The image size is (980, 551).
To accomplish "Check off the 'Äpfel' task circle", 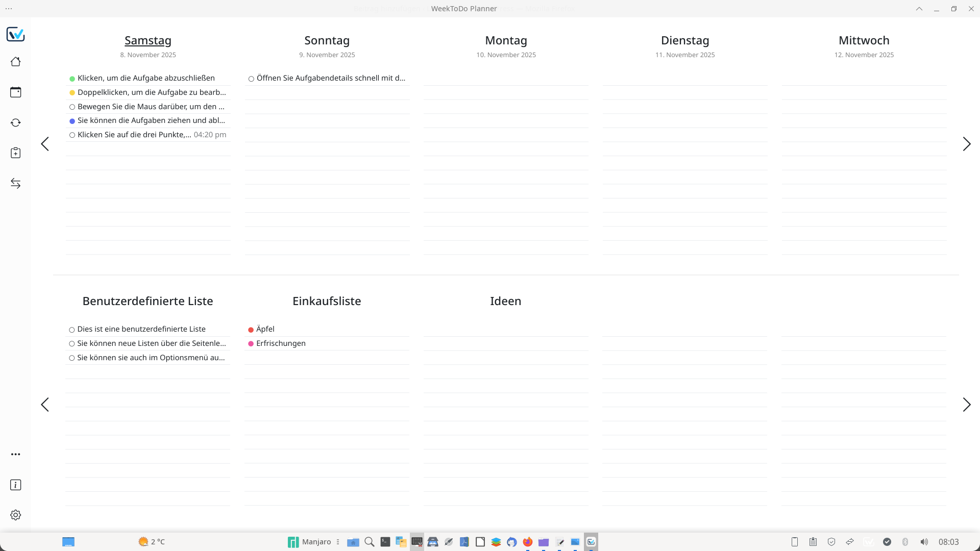I will pos(251,330).
